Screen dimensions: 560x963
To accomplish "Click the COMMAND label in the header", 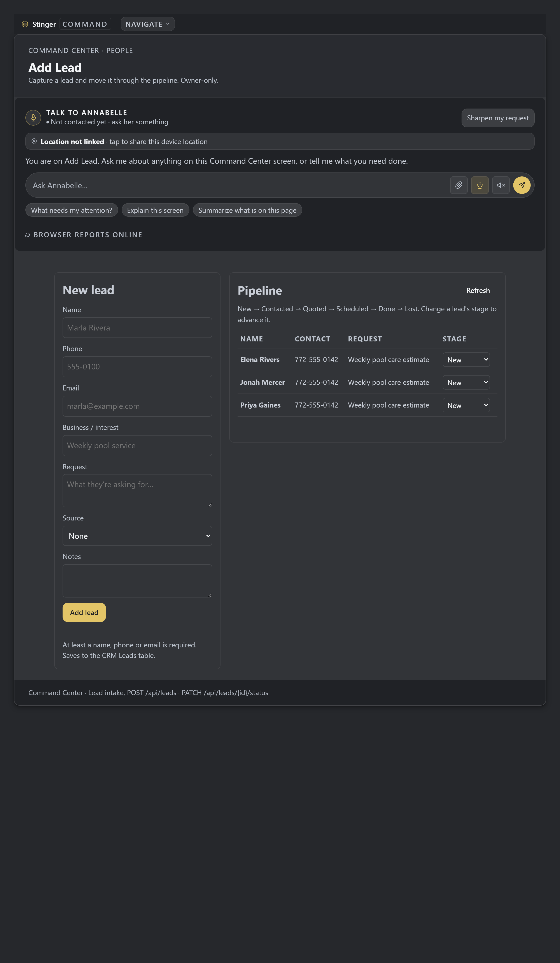I will (x=85, y=24).
